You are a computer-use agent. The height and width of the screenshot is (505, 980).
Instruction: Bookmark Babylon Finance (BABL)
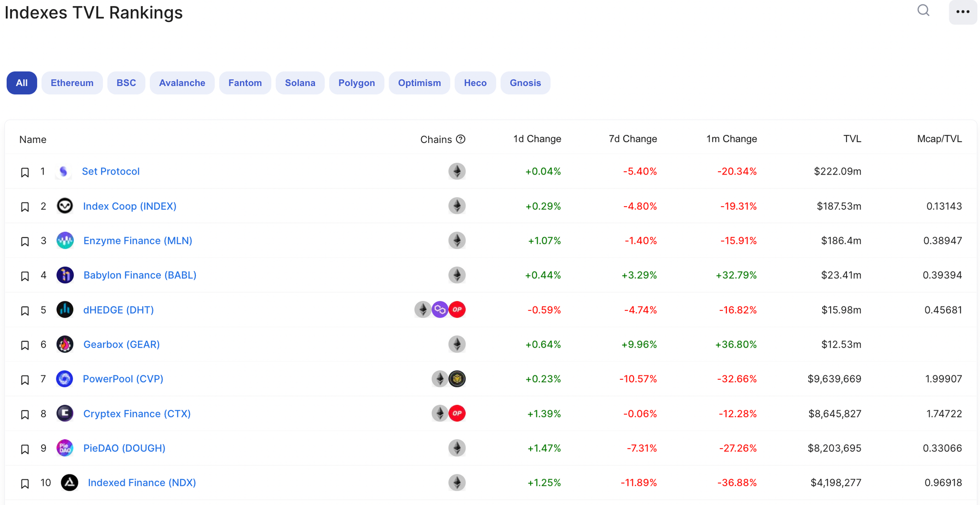pyautogui.click(x=25, y=276)
